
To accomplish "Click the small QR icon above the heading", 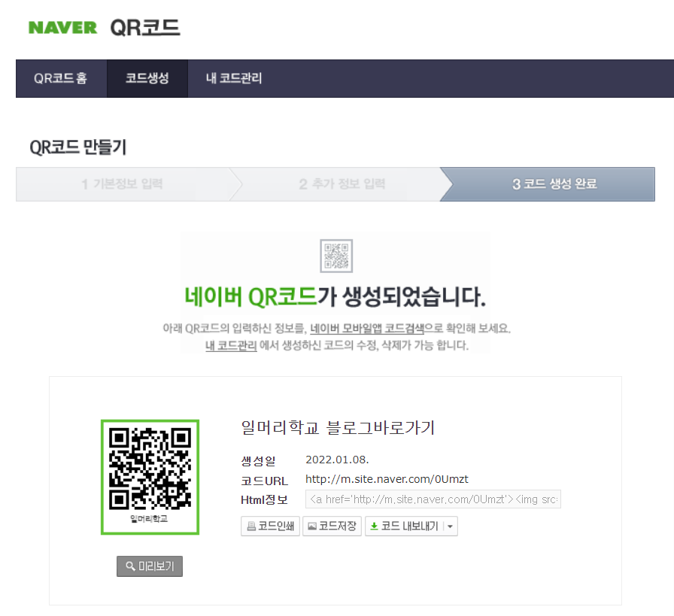I will [336, 256].
